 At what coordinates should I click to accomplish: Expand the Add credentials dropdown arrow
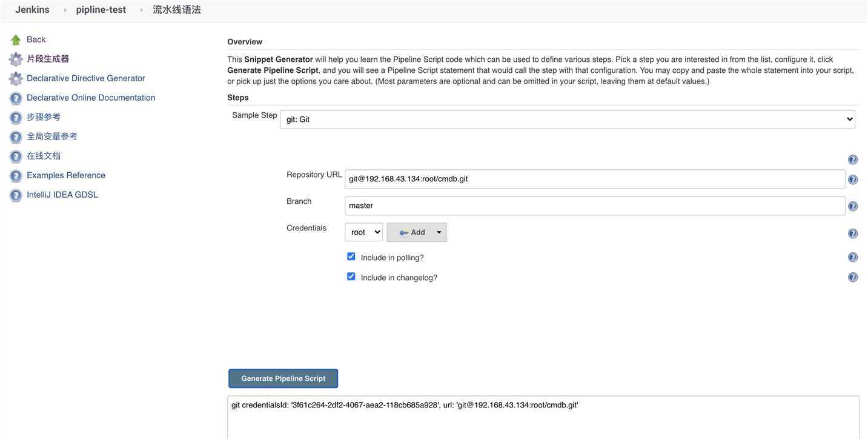pyautogui.click(x=439, y=232)
